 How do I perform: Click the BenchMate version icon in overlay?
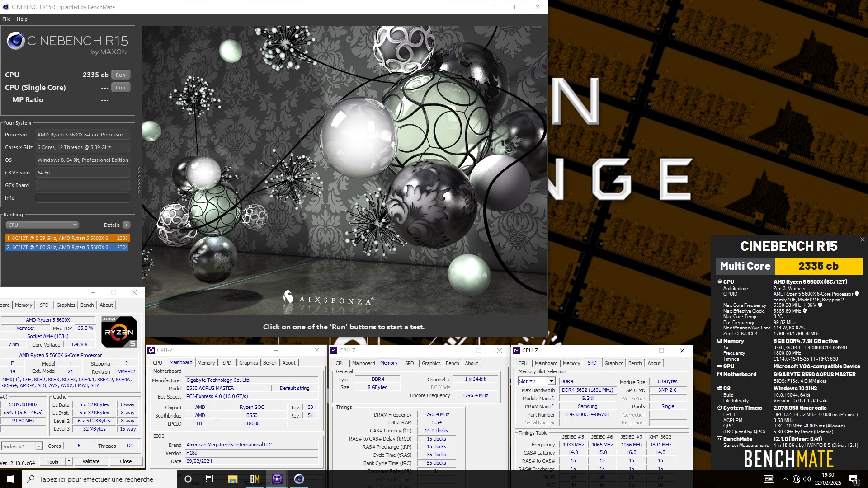tap(719, 439)
